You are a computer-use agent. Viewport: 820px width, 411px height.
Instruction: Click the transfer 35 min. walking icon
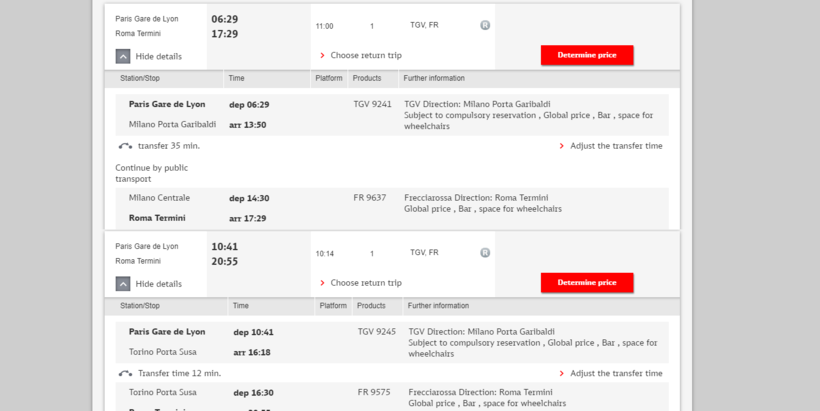[x=125, y=146]
